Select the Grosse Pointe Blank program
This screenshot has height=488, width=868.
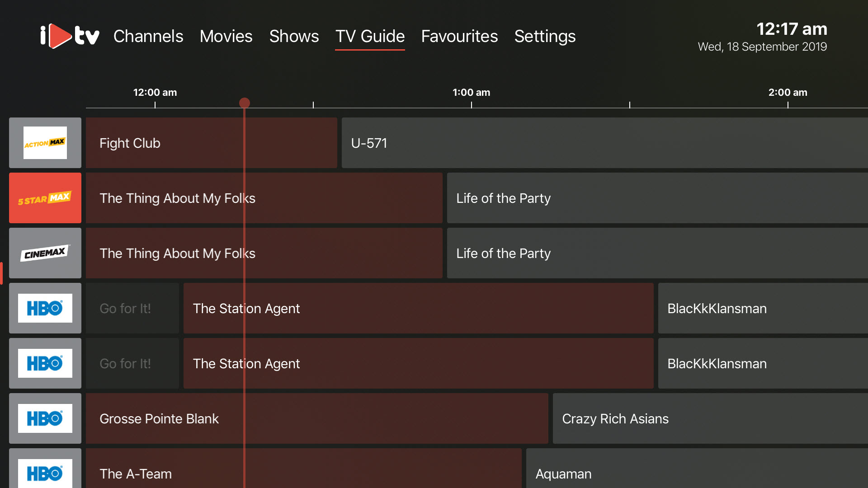pos(317,418)
